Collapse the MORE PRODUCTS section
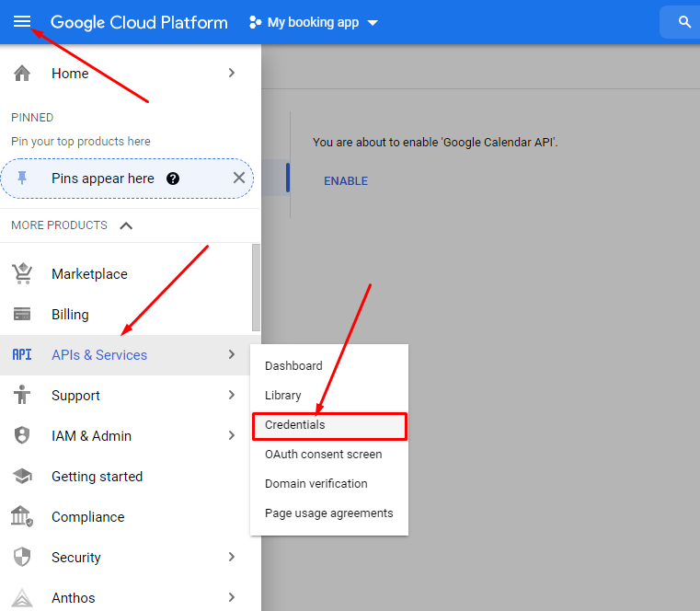This screenshot has height=611, width=700. 126,225
